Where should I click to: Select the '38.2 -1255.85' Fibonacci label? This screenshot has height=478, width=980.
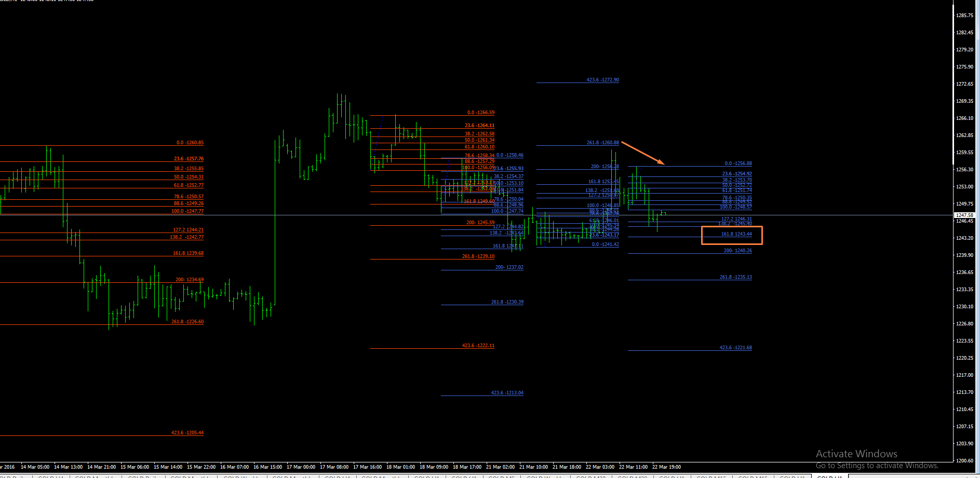[x=189, y=169]
